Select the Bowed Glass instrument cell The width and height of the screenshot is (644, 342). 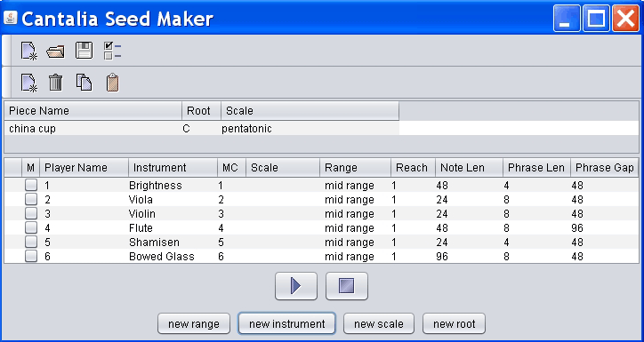[173, 257]
